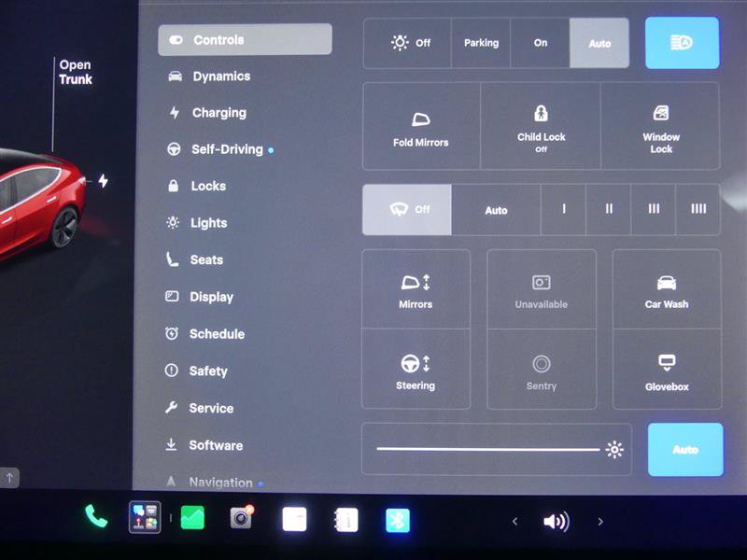Toggle auto high beam headlights
Image resolution: width=747 pixels, height=560 pixels.
click(x=683, y=43)
